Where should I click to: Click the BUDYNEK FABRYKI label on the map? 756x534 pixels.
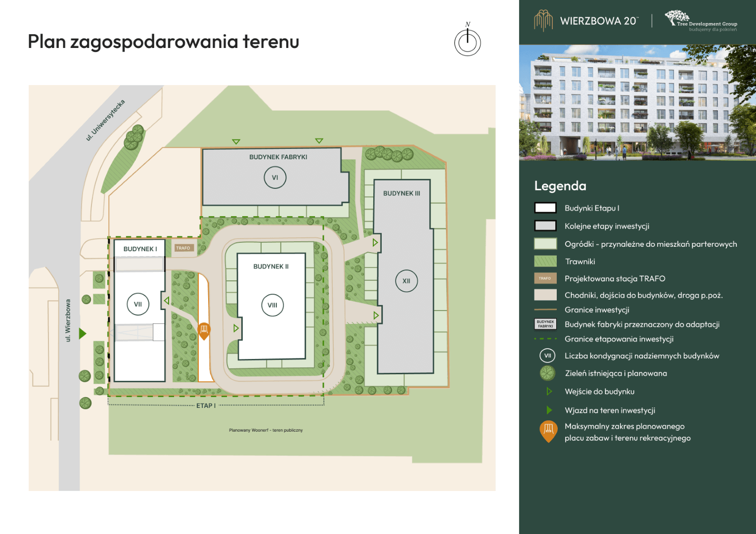tap(278, 157)
